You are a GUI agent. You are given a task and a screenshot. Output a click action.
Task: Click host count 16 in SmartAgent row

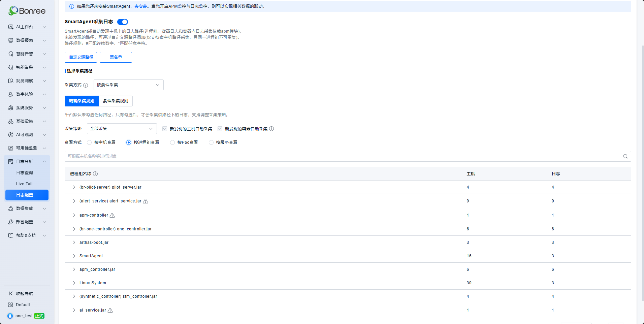(469, 256)
